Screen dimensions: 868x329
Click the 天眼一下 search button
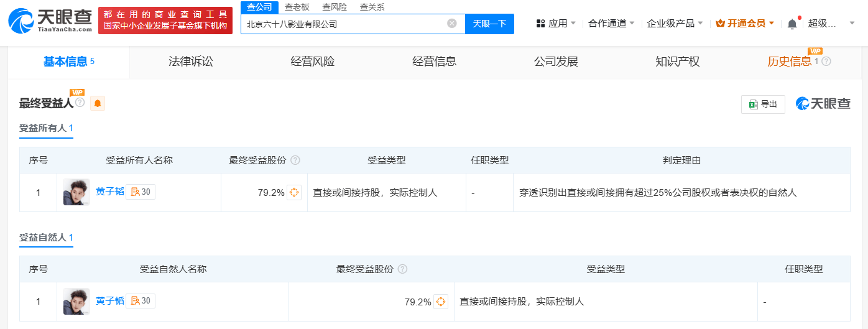tap(489, 24)
